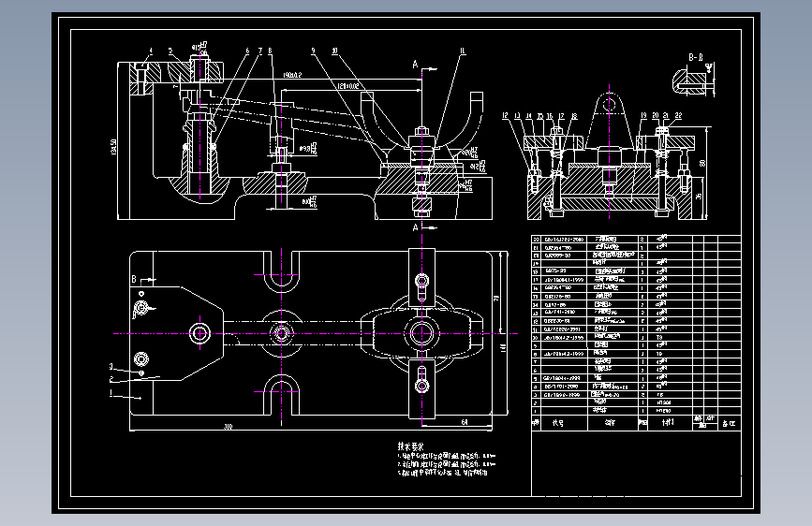
Task: Select part callout 19 beside the right section view
Action: [643, 116]
